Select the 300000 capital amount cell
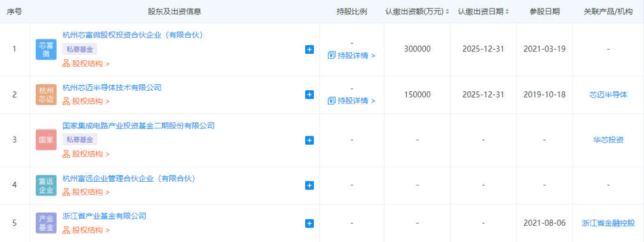 pyautogui.click(x=417, y=49)
